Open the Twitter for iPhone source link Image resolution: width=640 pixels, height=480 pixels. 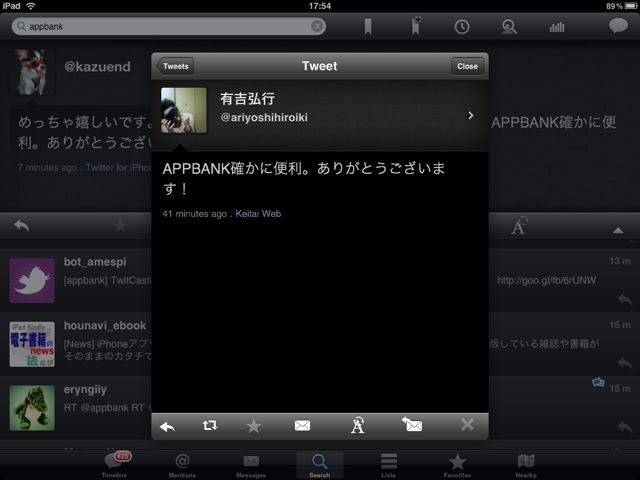click(118, 167)
